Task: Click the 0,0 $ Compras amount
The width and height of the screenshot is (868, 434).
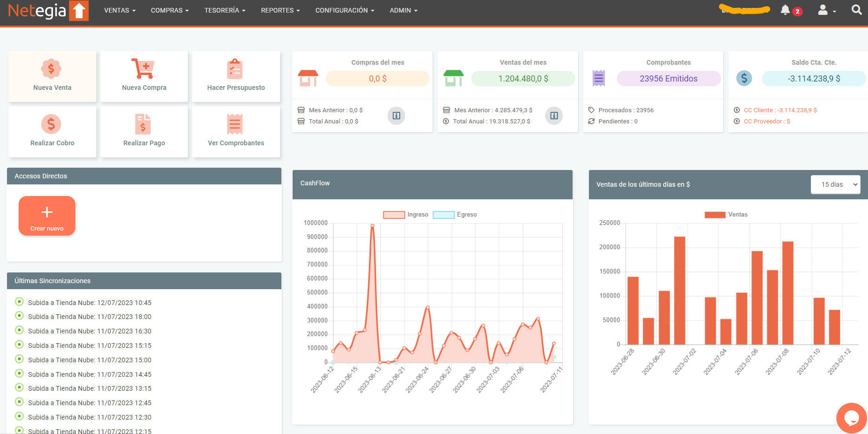Action: 378,79
